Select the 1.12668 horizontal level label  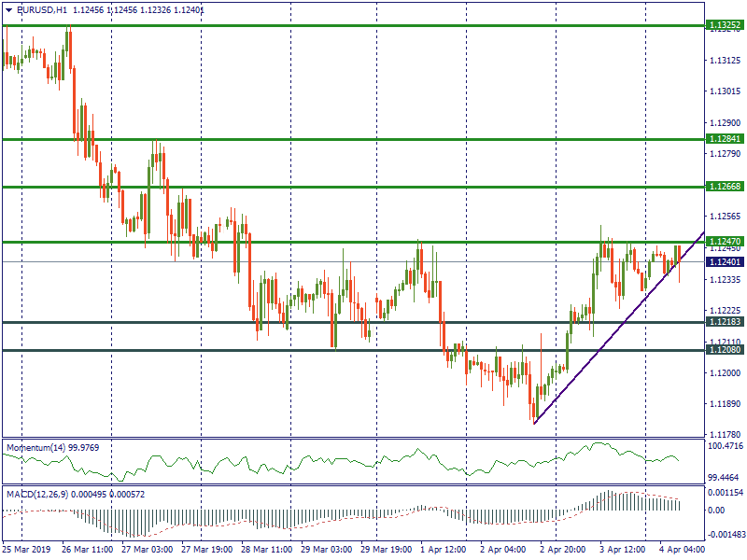click(725, 187)
